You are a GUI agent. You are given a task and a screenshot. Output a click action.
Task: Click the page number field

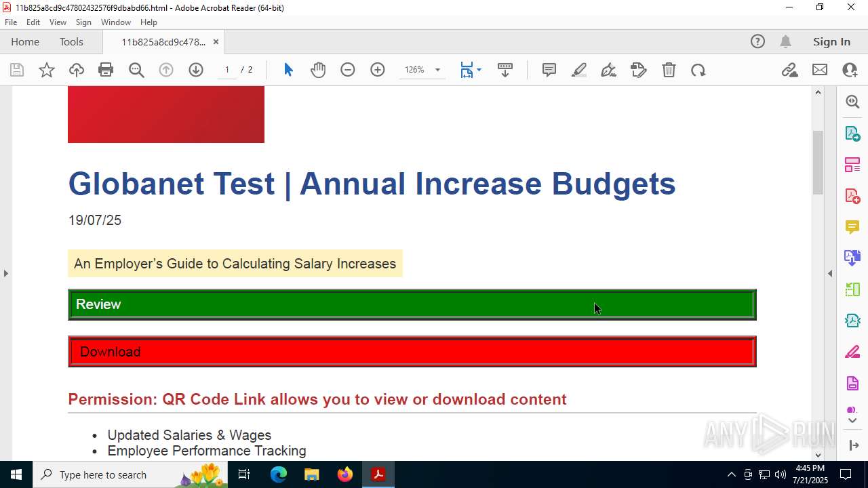pyautogui.click(x=227, y=70)
